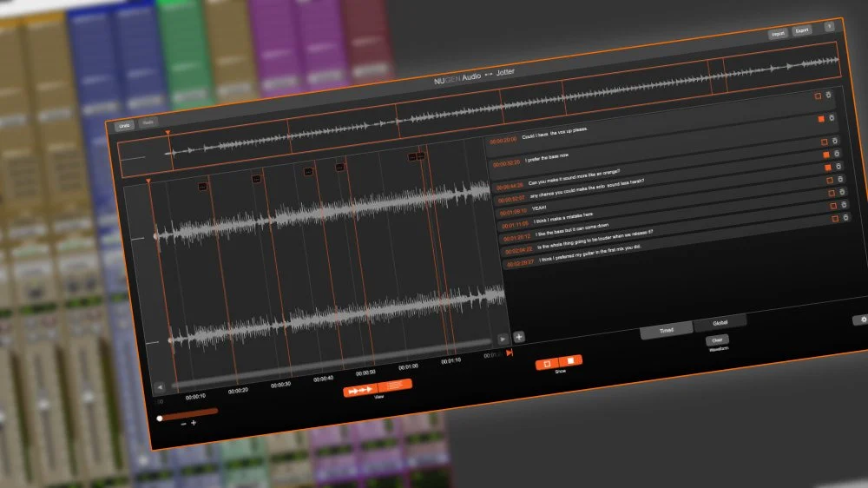Image resolution: width=868 pixels, height=488 pixels.
Task: Untick checkbox for 'I prefer the bass now'
Action: (x=821, y=119)
